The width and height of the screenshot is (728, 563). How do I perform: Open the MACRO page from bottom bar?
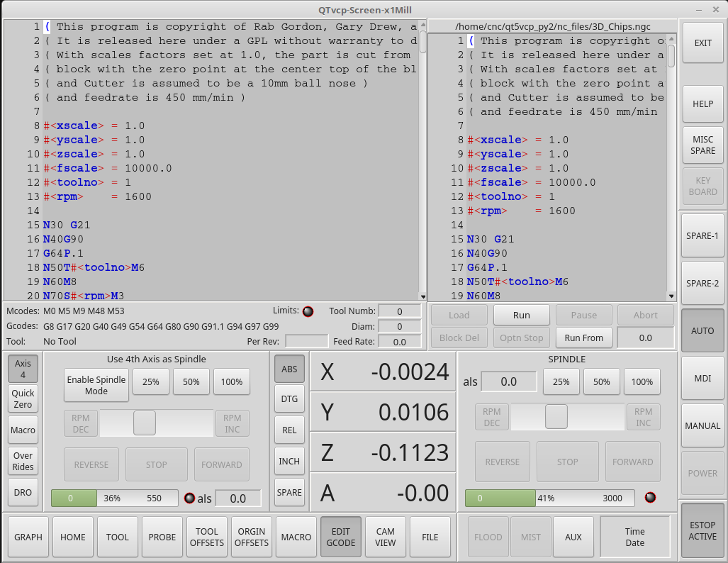pyautogui.click(x=296, y=537)
